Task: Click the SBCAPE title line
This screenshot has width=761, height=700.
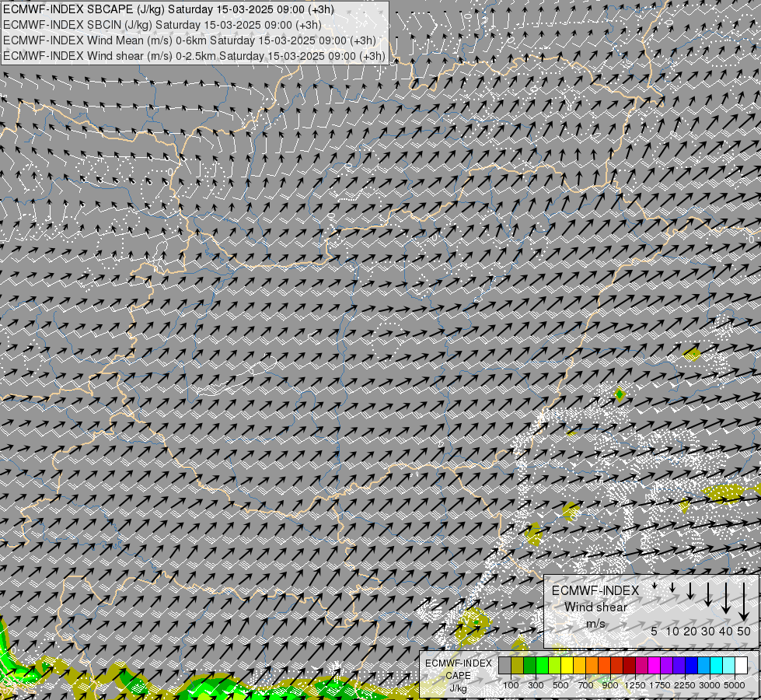Action: tap(169, 9)
